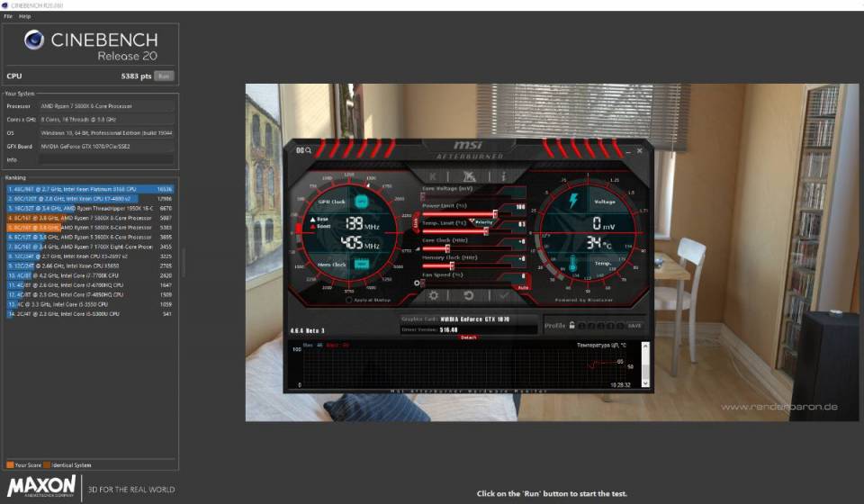
Task: Click the Info text field
Action: pos(106,159)
